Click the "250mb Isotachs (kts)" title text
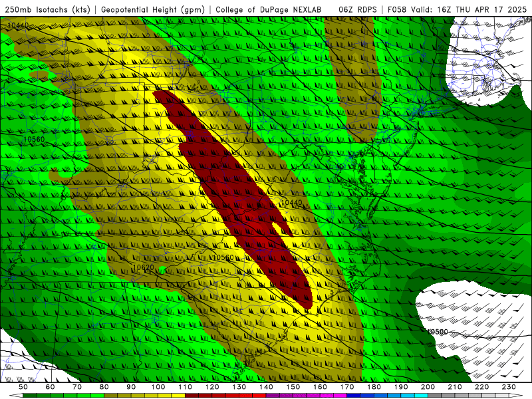This screenshot has height=399, width=532. (x=47, y=9)
